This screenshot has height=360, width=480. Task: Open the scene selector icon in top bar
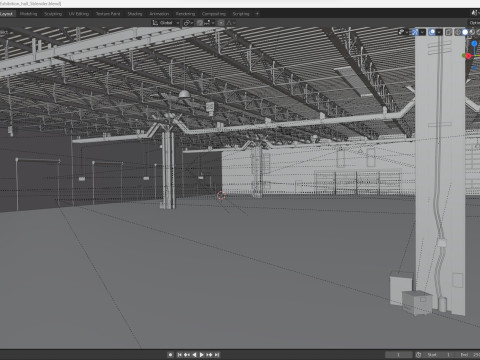pyautogui.click(x=475, y=13)
